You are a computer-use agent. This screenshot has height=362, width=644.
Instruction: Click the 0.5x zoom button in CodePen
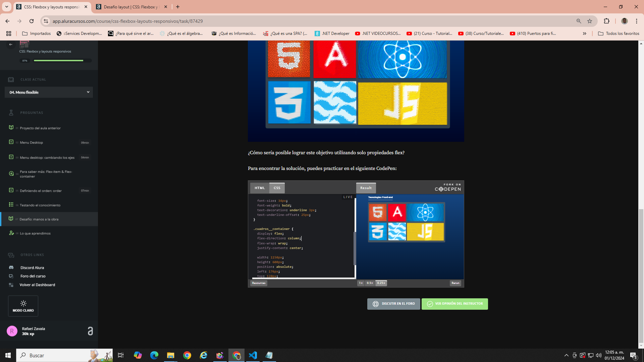[369, 283]
